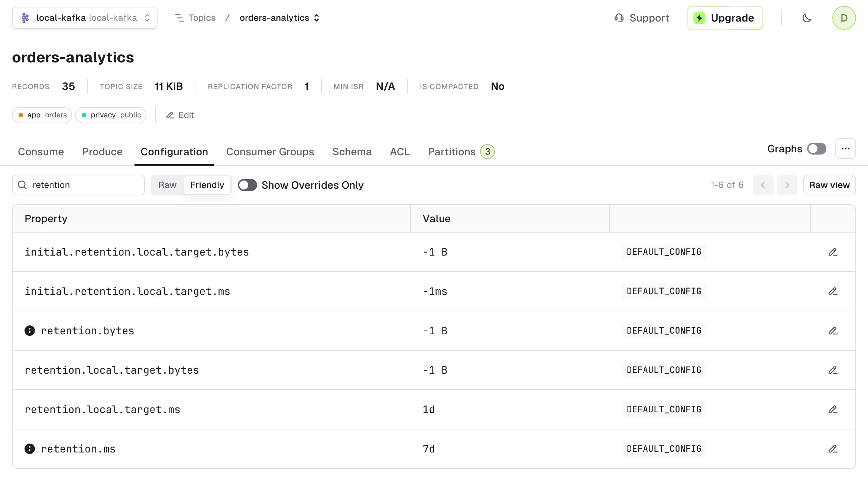868x477 pixels.
Task: Open the local-kafka cluster selector
Action: click(85, 18)
